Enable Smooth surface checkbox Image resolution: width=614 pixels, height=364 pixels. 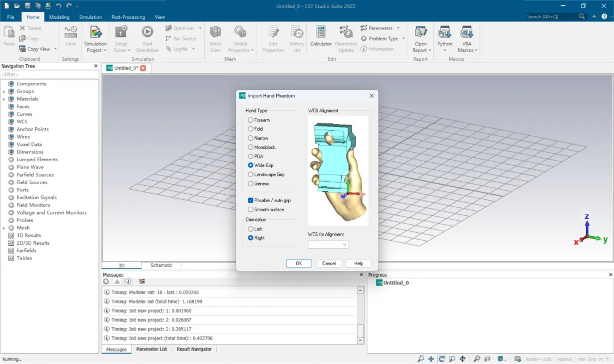(251, 210)
